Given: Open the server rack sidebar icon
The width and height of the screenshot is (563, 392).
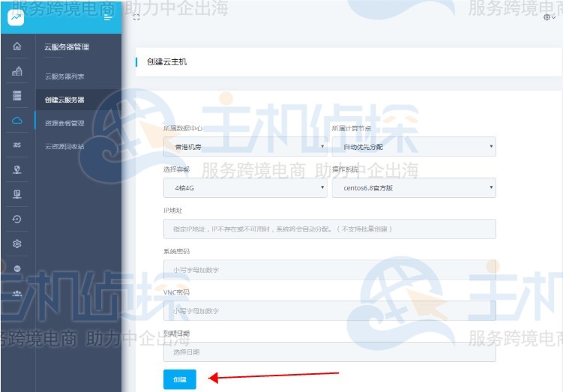Looking at the screenshot, I should (17, 95).
